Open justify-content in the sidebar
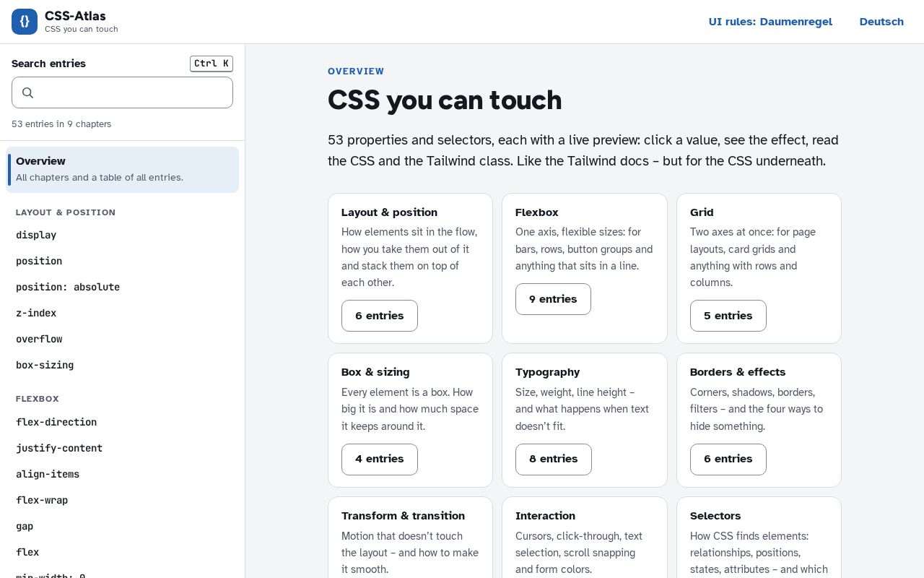 click(x=122, y=448)
